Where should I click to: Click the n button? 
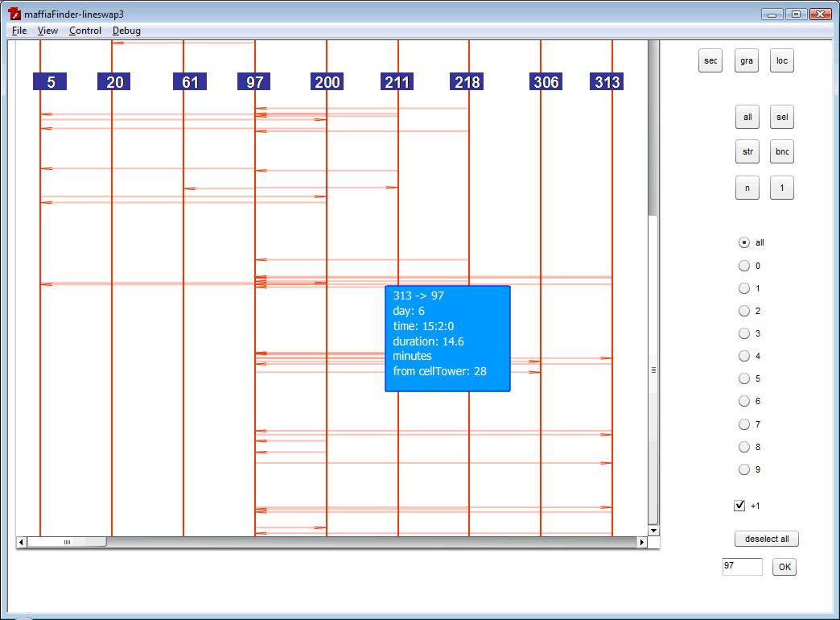point(747,188)
